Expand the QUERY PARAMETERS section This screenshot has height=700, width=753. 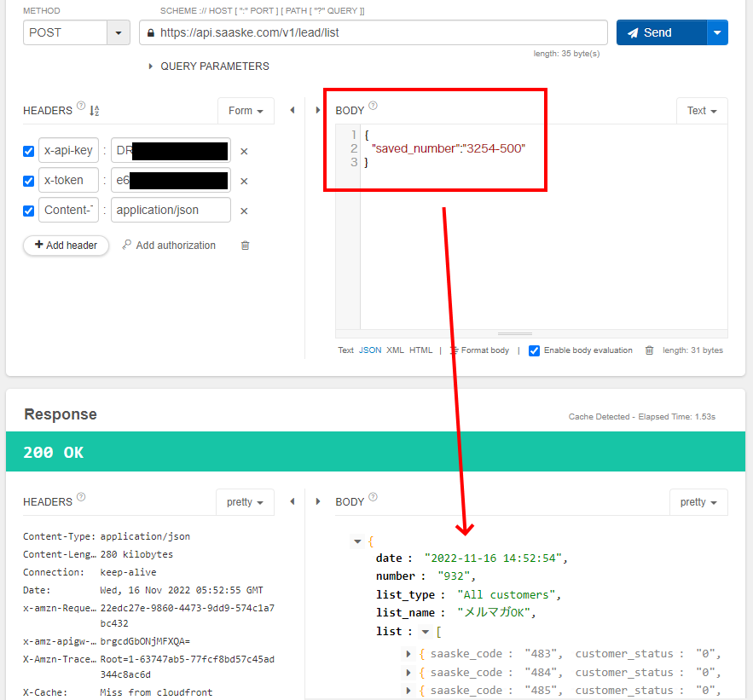click(x=152, y=67)
